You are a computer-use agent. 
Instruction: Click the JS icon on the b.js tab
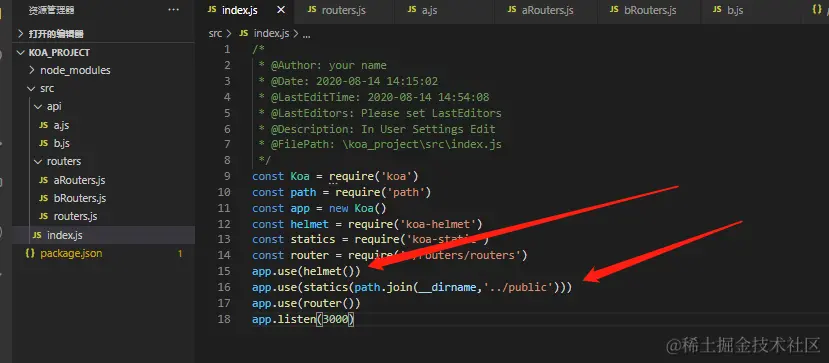coord(717,10)
